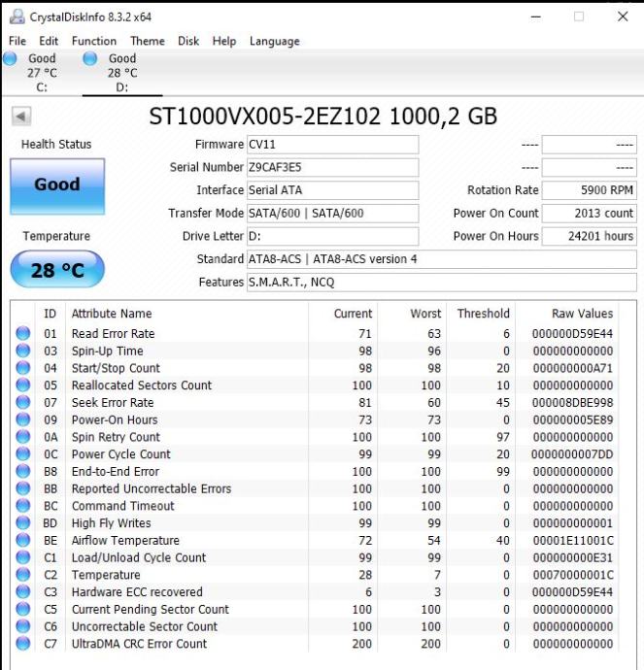Click the Raw Values column header

(x=582, y=314)
